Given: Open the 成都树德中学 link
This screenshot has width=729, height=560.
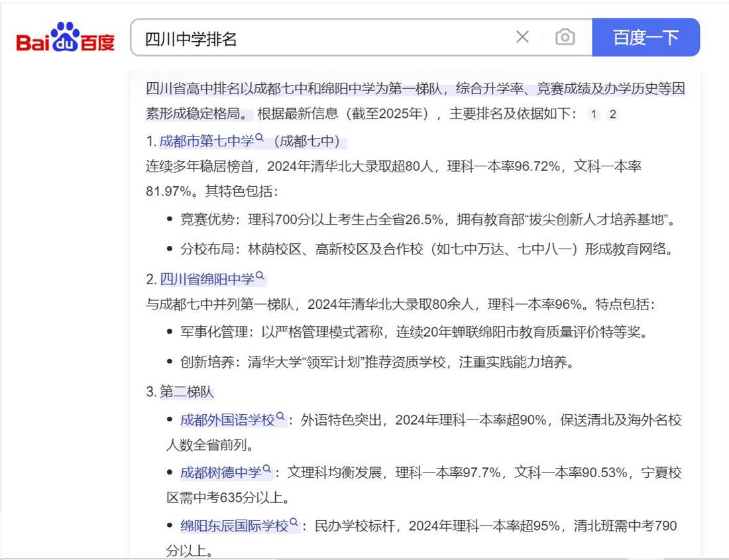Looking at the screenshot, I should (x=221, y=473).
